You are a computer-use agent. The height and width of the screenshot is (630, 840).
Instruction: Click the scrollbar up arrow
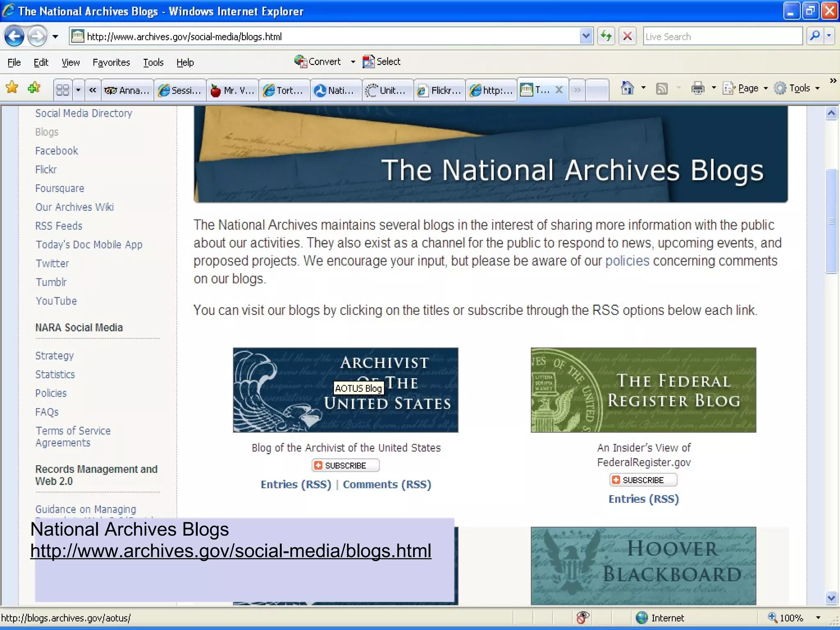(831, 113)
